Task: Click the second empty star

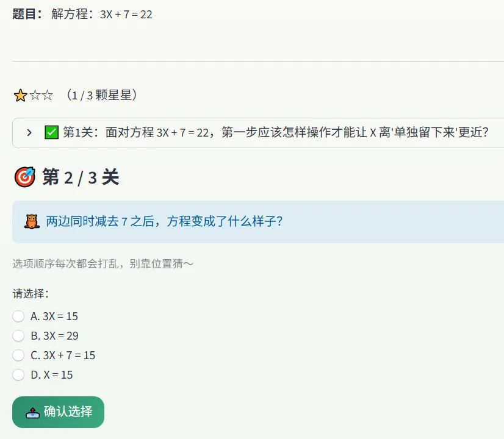Action: pos(35,95)
